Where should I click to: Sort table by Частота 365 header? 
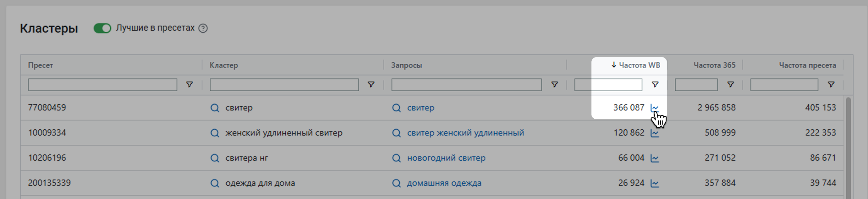coord(714,65)
